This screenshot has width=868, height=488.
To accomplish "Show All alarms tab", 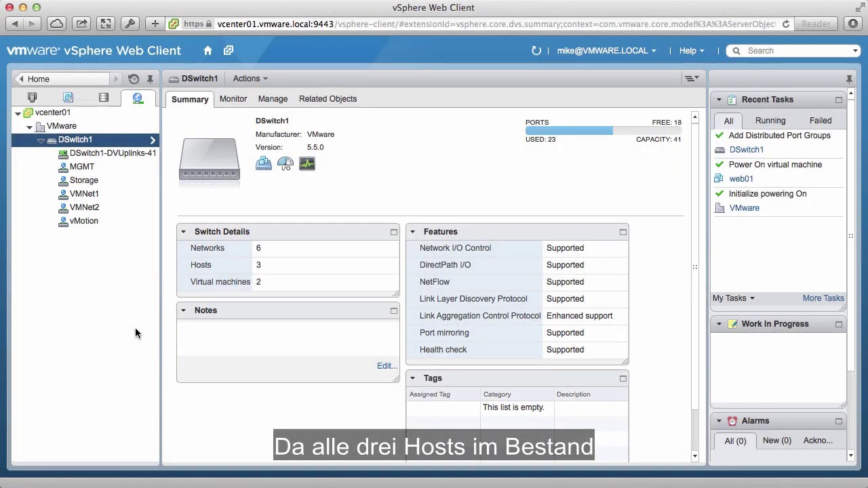I will [x=735, y=441].
